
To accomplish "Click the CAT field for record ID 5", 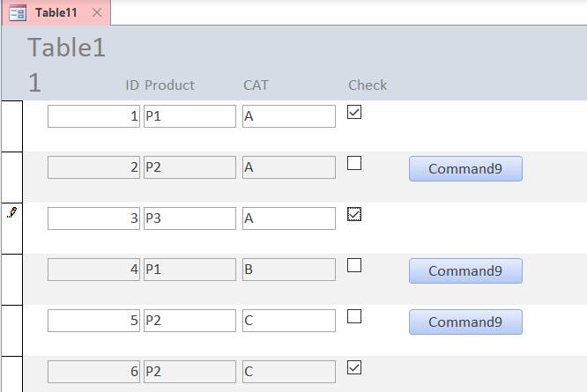I will coord(288,321).
